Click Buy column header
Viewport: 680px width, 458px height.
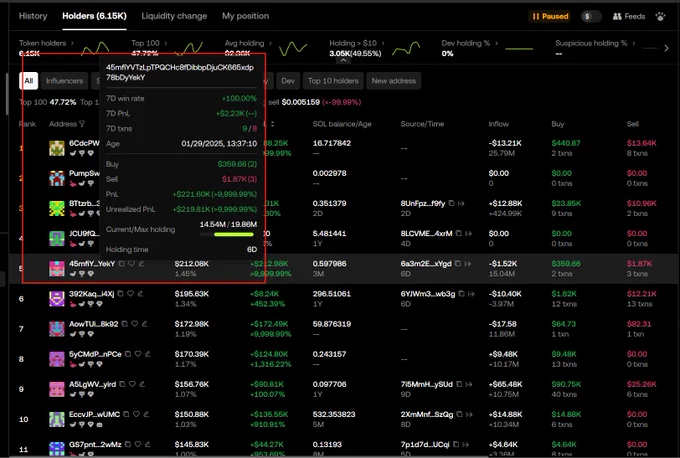(558, 124)
